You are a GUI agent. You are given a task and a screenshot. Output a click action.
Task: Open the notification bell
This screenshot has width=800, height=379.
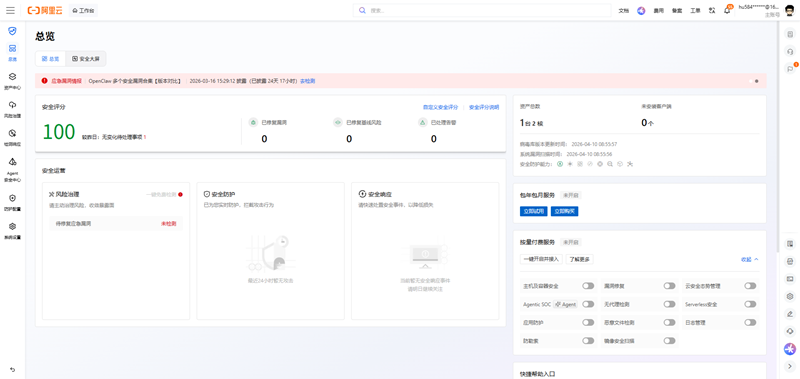click(727, 11)
